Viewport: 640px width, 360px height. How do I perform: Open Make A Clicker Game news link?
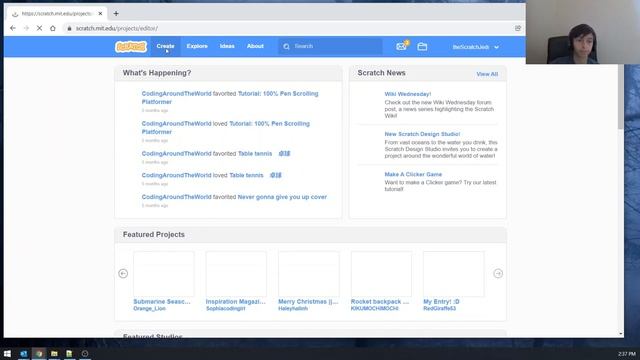(413, 174)
